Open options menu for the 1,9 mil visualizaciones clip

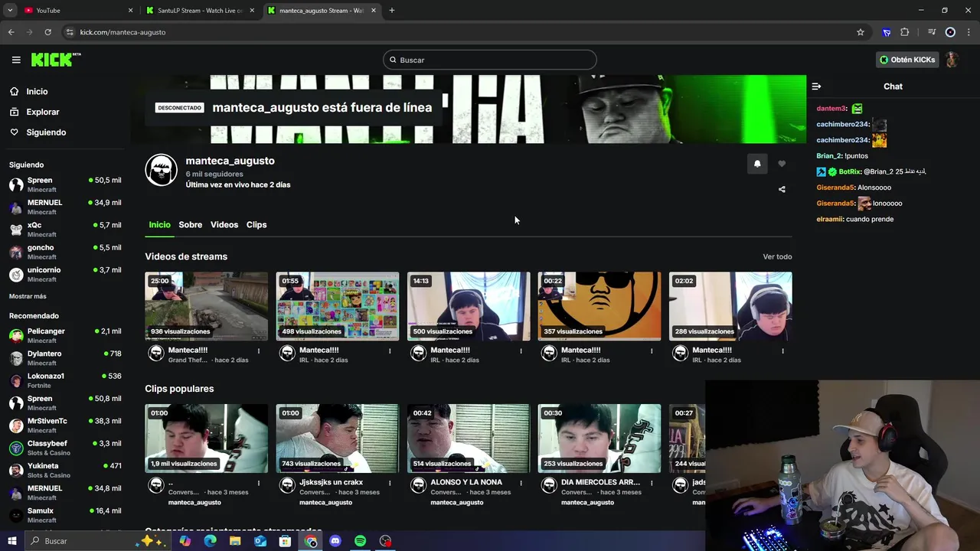pos(259,484)
